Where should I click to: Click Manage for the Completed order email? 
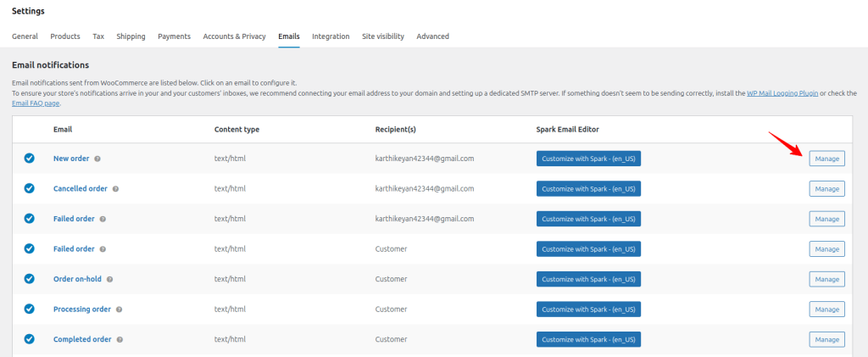[827, 339]
